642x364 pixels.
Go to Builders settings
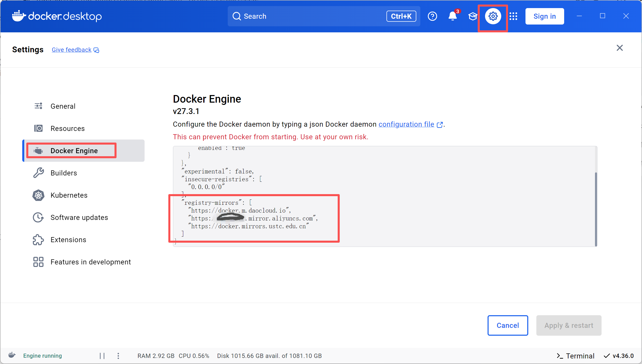(64, 173)
